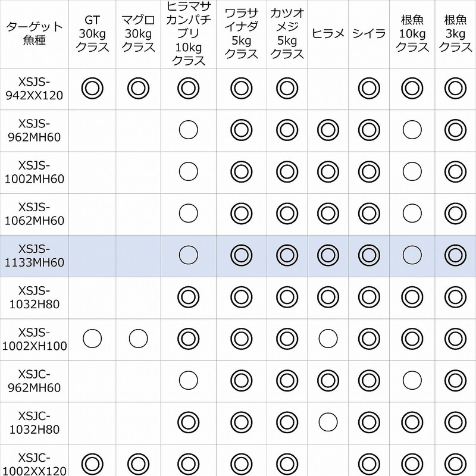Click the ヒラマサ single circle for XSJS-962MH60

pos(188,130)
